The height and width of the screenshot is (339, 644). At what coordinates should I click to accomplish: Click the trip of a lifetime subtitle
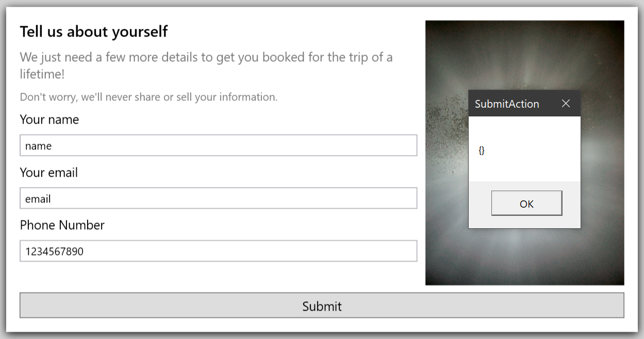pyautogui.click(x=206, y=57)
